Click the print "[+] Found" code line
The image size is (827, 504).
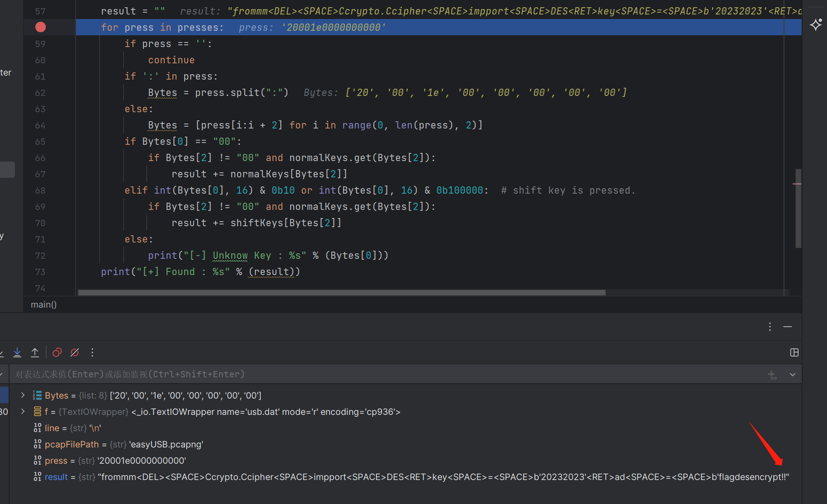(x=201, y=272)
